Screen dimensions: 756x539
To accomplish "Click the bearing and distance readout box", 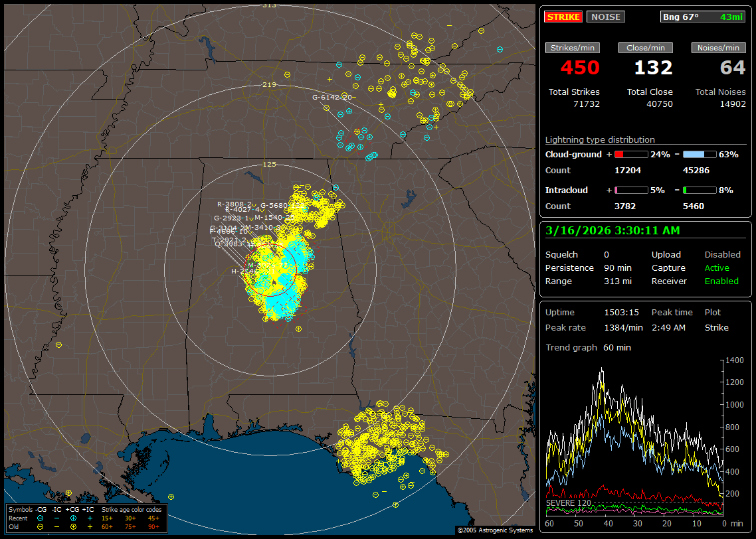I will [702, 17].
